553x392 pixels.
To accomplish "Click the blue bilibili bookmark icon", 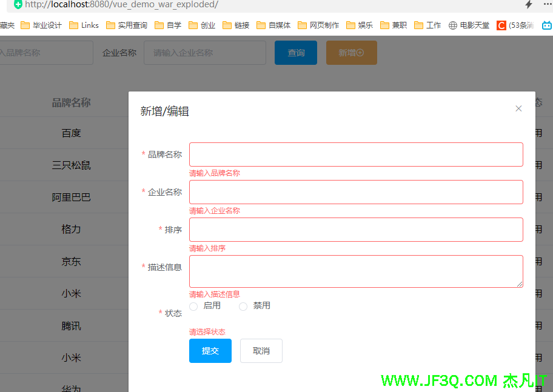I will point(547,25).
